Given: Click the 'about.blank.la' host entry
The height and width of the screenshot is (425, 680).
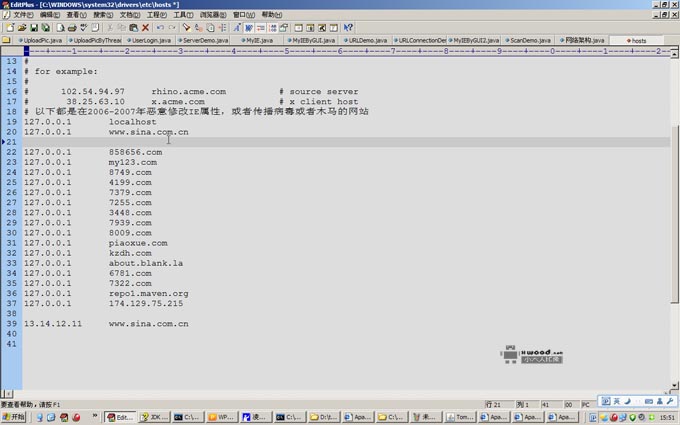Looking at the screenshot, I should pos(146,263).
